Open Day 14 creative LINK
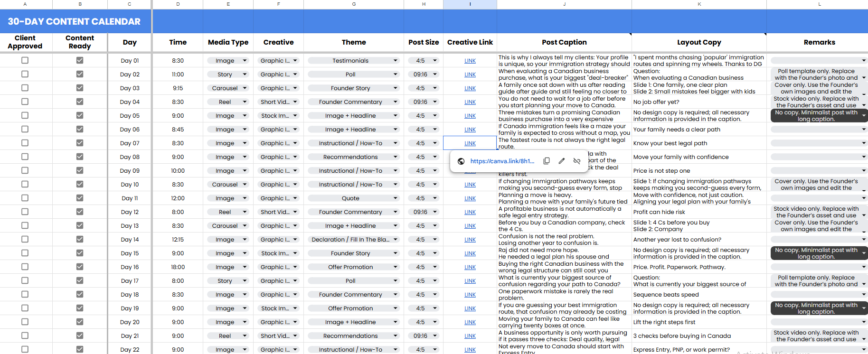The height and width of the screenshot is (354, 868). (470, 240)
